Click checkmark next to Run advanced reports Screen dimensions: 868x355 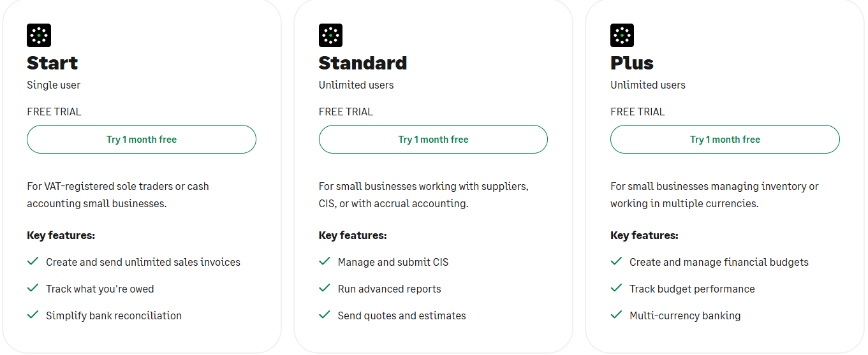click(x=325, y=288)
